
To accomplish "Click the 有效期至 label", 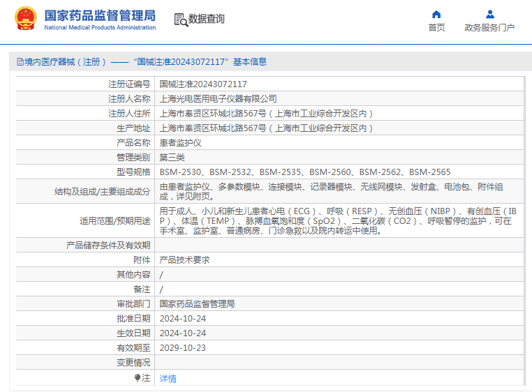I will click(x=133, y=348).
